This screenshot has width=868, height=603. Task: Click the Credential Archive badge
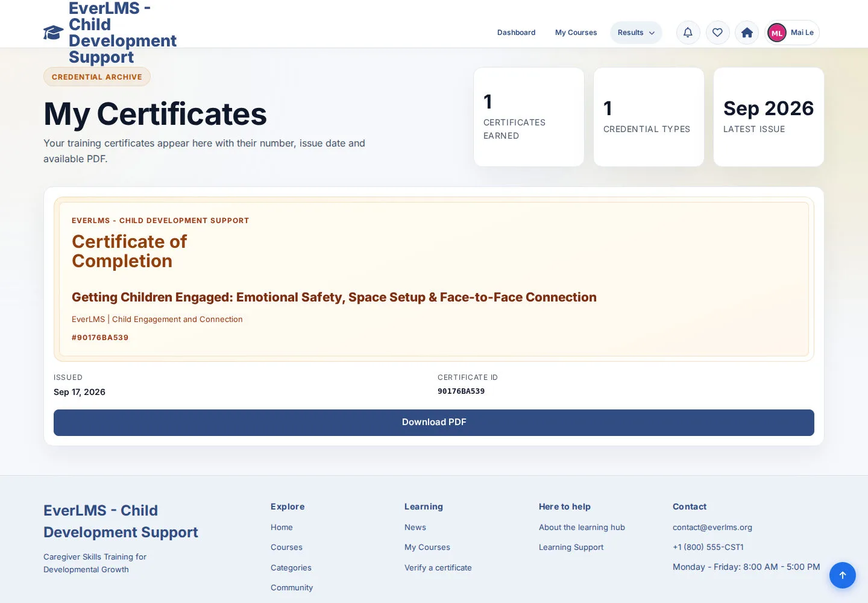pyautogui.click(x=97, y=77)
